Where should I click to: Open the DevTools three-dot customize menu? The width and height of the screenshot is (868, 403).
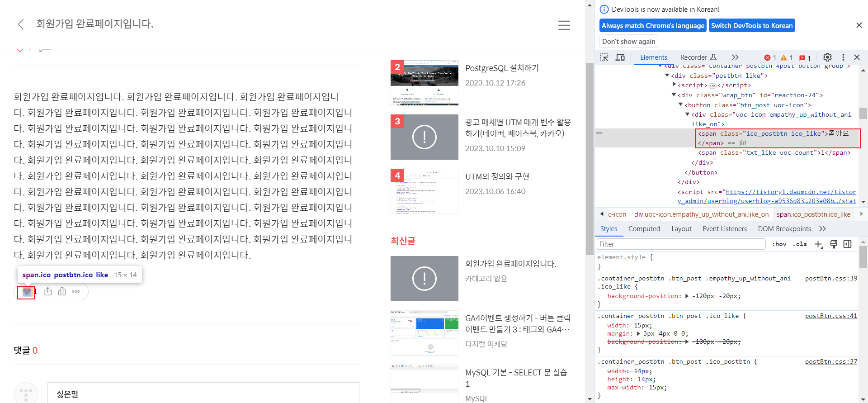coord(843,57)
